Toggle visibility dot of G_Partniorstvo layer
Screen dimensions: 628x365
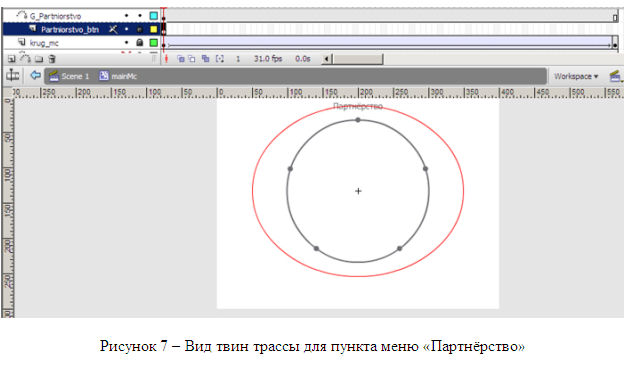pos(127,16)
